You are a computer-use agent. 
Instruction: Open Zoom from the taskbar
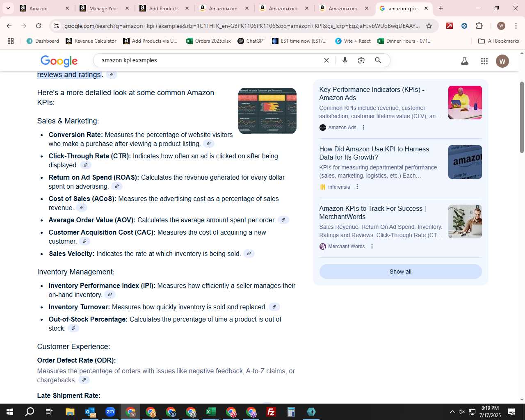click(x=110, y=412)
